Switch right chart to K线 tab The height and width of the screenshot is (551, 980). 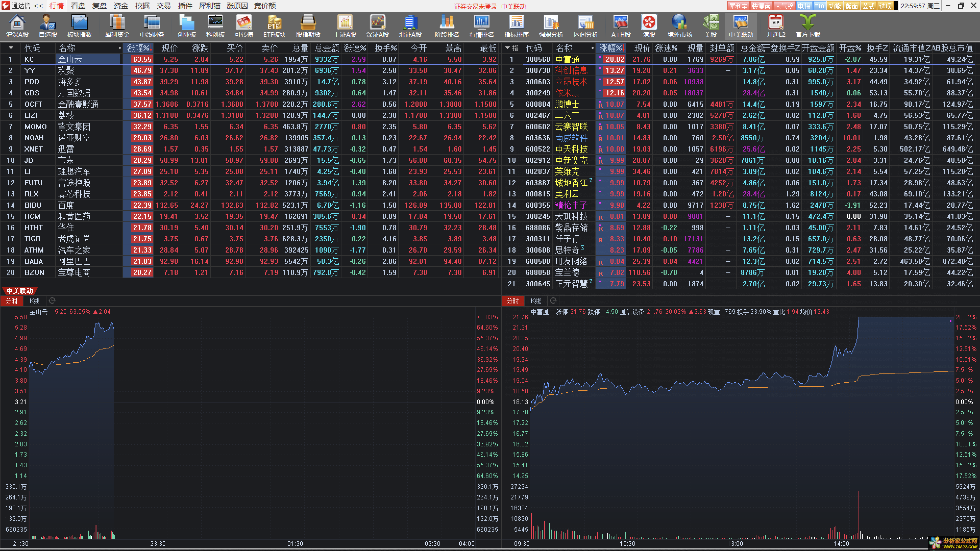click(x=536, y=301)
